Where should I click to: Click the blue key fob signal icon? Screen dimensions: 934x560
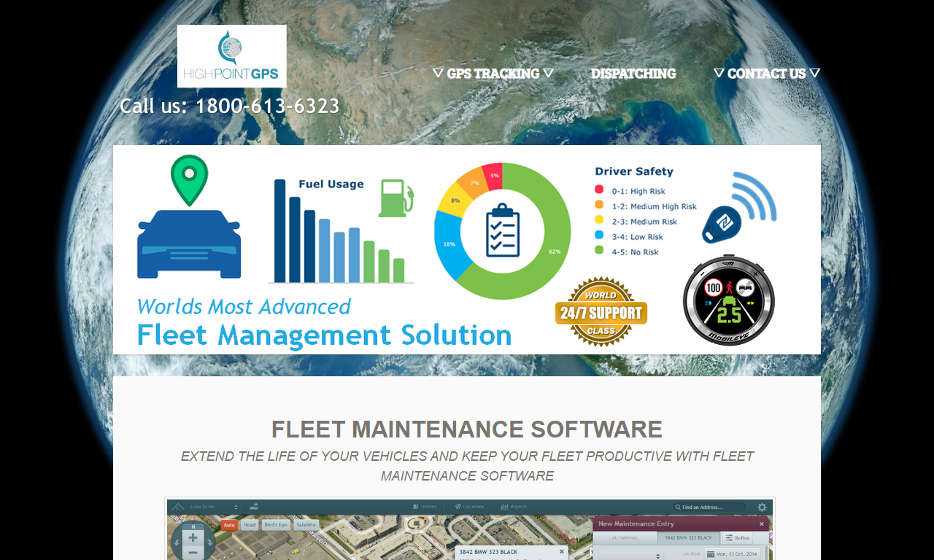[739, 208]
